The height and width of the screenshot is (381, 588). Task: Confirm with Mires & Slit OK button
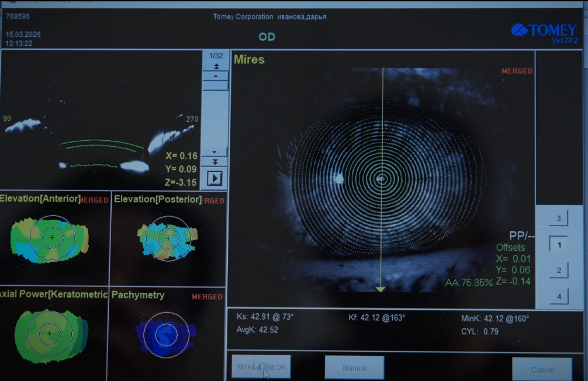(x=261, y=368)
